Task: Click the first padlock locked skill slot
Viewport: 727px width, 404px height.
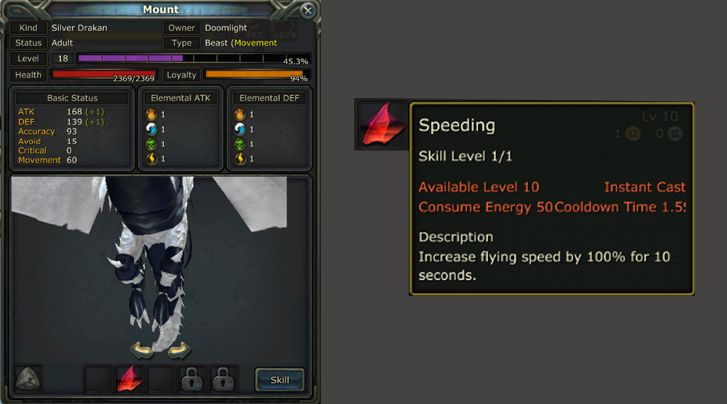Action: click(x=192, y=379)
